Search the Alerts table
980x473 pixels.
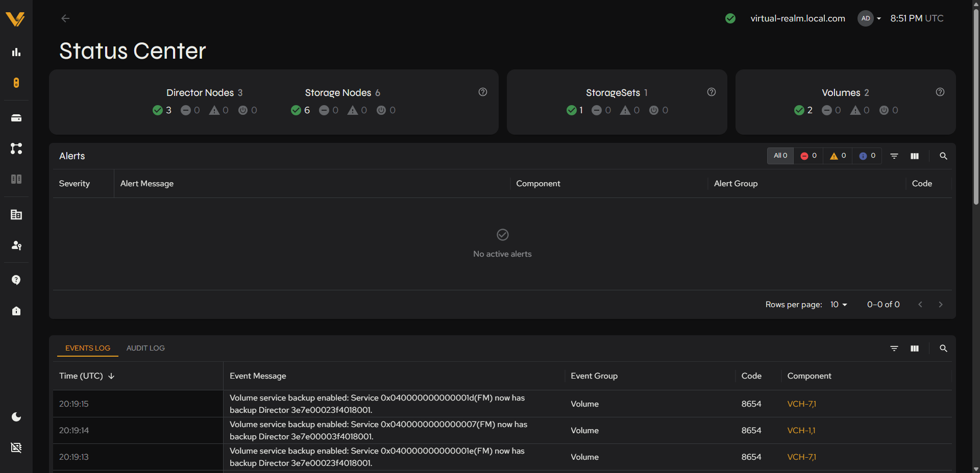click(943, 156)
